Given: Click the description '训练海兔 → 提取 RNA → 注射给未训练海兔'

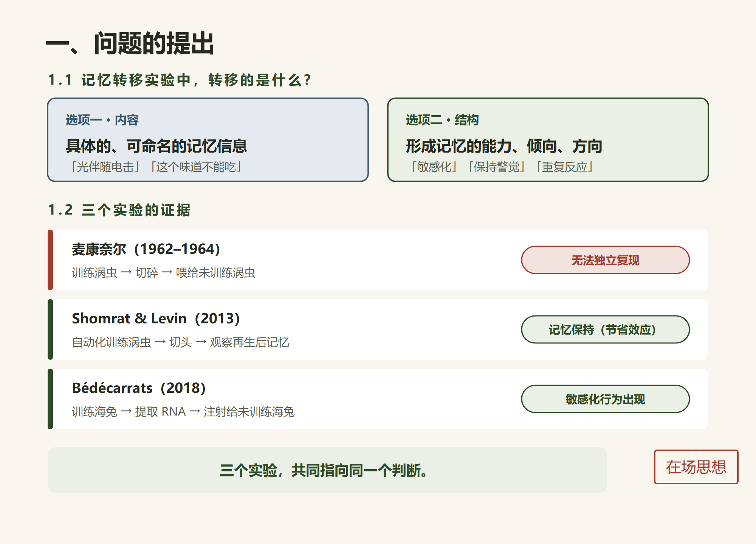Looking at the screenshot, I should pyautogui.click(x=183, y=411).
